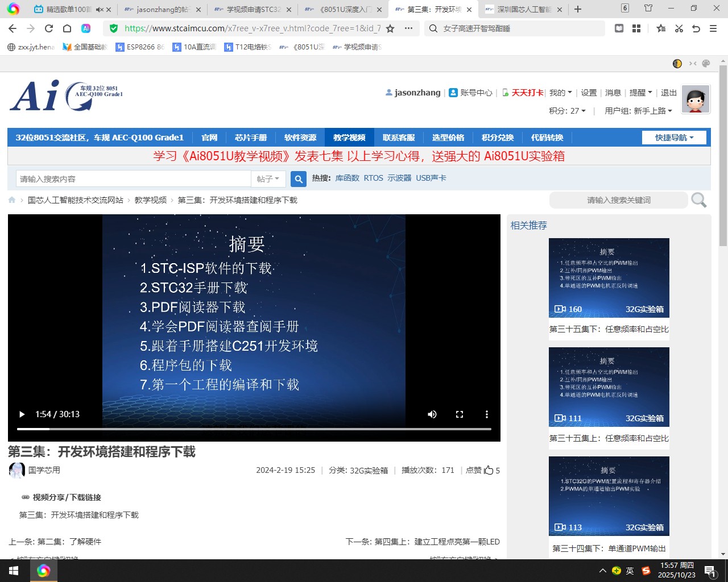Screen dimensions: 728x582
Task: Open 账号中心 account center icon
Action: (x=453, y=92)
